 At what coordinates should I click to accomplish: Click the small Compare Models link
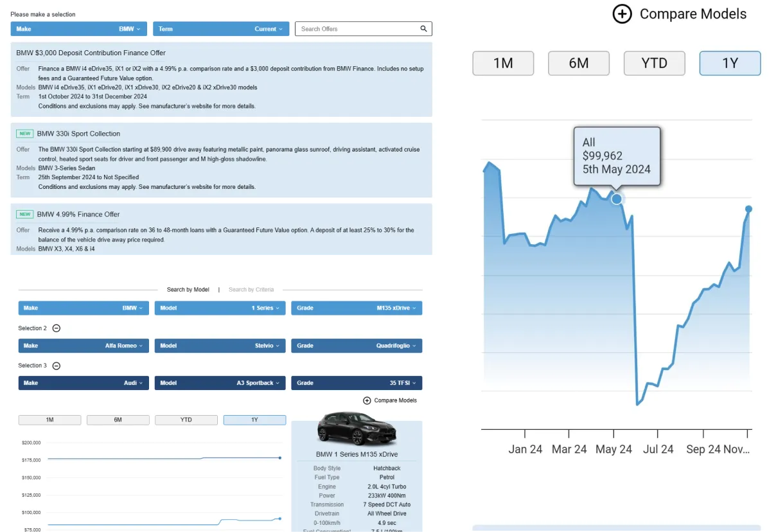coord(395,400)
